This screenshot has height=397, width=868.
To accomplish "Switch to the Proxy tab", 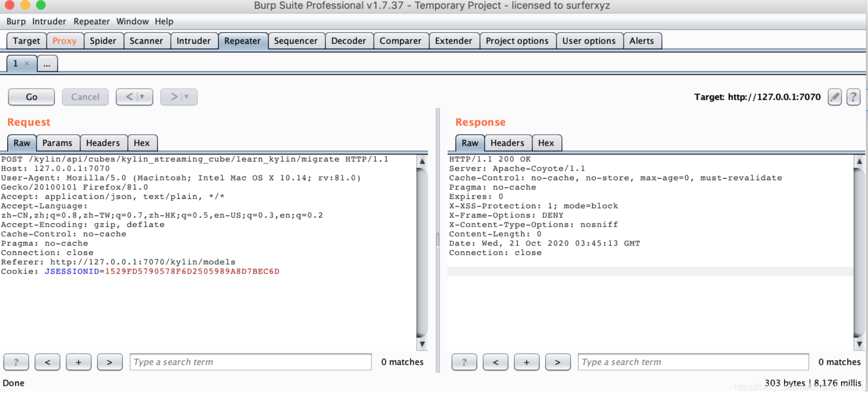I will (65, 41).
